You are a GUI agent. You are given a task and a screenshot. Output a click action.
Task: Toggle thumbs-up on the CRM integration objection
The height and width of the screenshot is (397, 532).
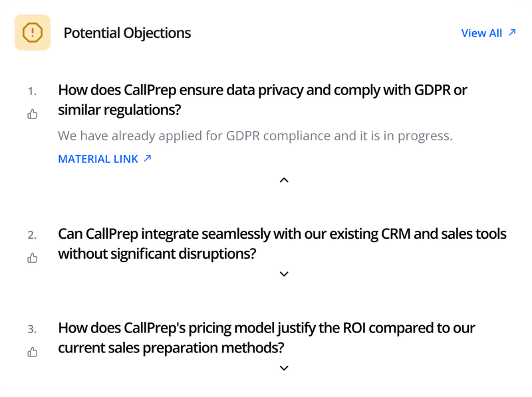(x=33, y=258)
